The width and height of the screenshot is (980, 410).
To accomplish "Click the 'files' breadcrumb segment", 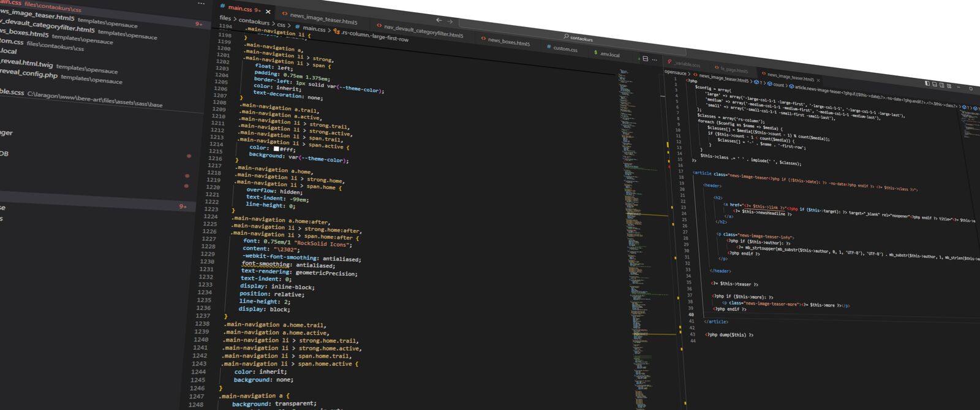I will point(225,18).
